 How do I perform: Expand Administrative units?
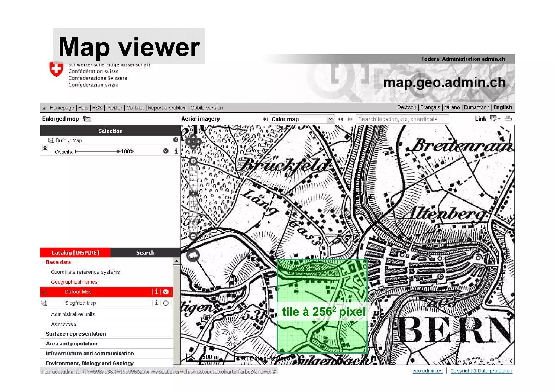coord(73,314)
